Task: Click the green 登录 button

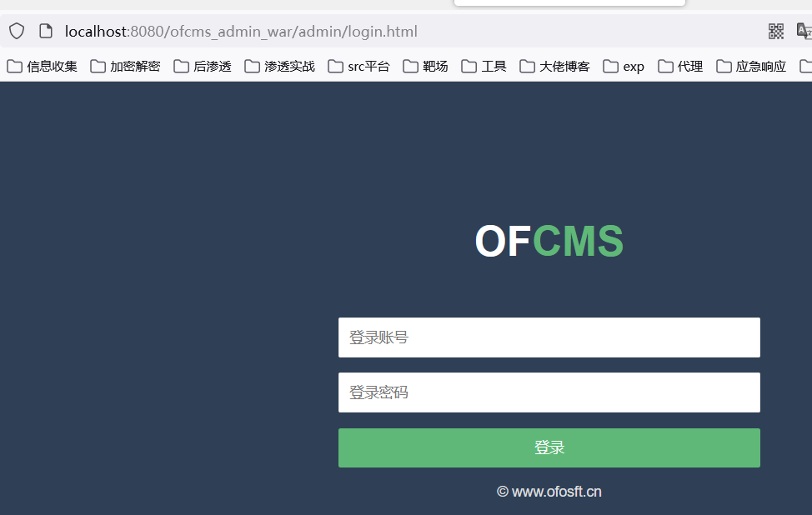Action: click(549, 447)
